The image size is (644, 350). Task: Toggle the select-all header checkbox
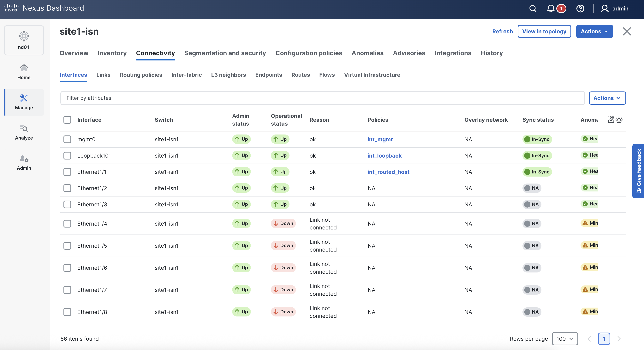tap(67, 120)
